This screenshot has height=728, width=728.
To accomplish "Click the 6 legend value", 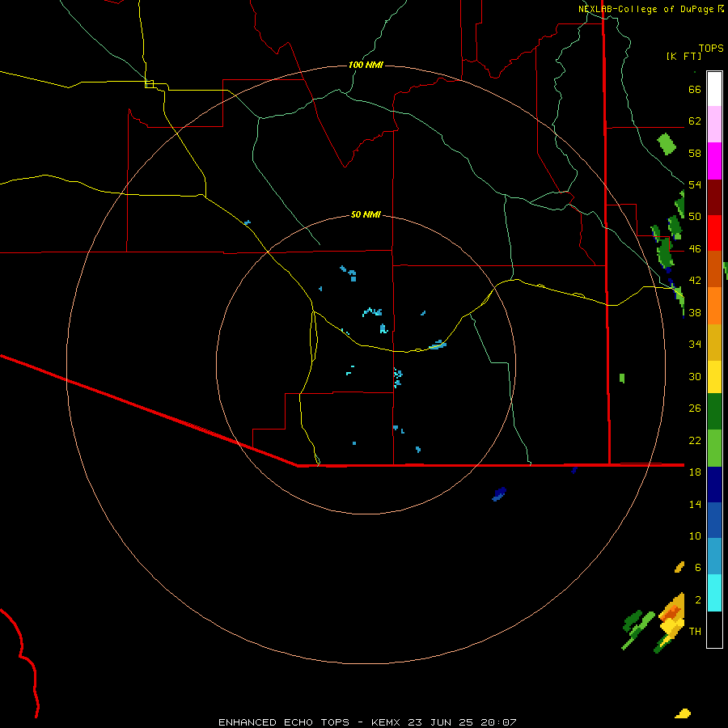I will pyautogui.click(x=698, y=567).
